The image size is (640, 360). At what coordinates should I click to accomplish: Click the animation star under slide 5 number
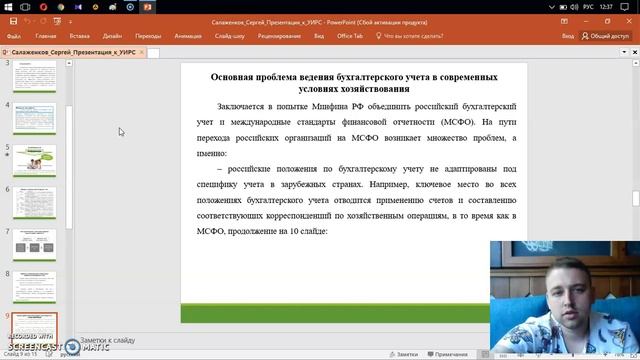tap(7, 155)
